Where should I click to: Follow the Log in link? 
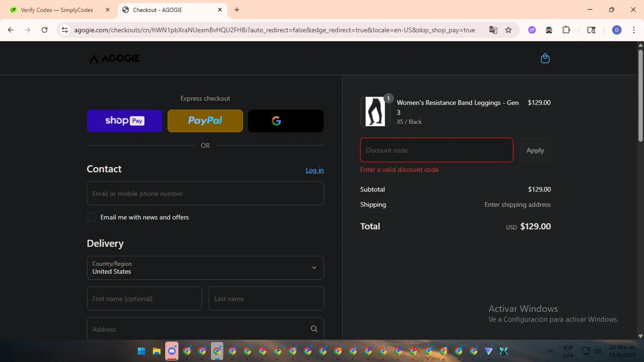click(x=315, y=170)
